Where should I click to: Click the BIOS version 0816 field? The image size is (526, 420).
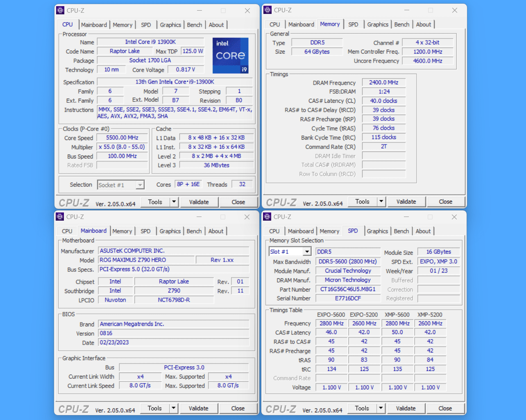174,333
